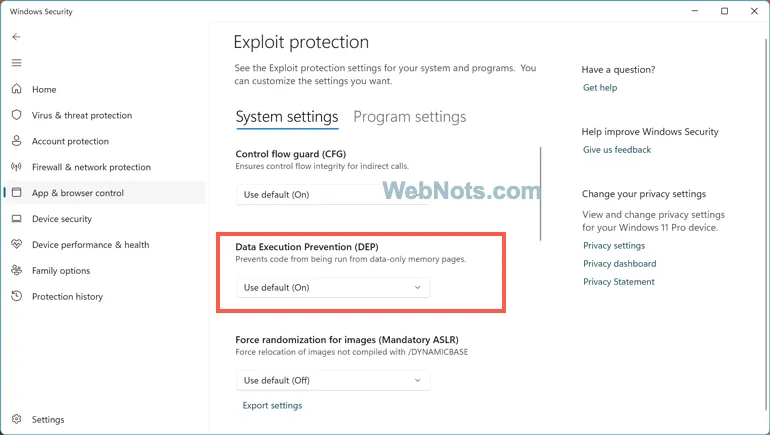Viewport: 770px width, 435px height.
Task: Click the Export settings link
Action: click(272, 406)
